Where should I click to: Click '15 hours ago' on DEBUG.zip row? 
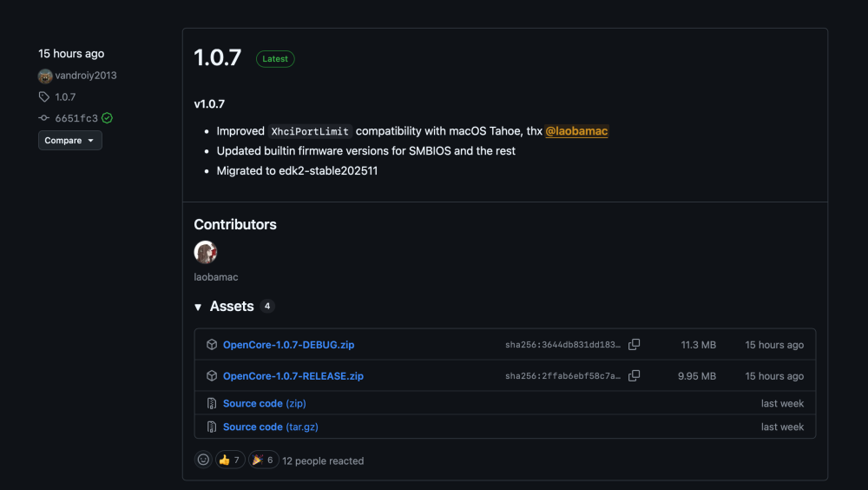click(774, 345)
